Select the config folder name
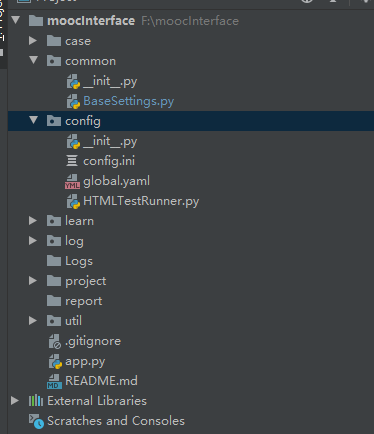374x434 pixels. [83, 121]
